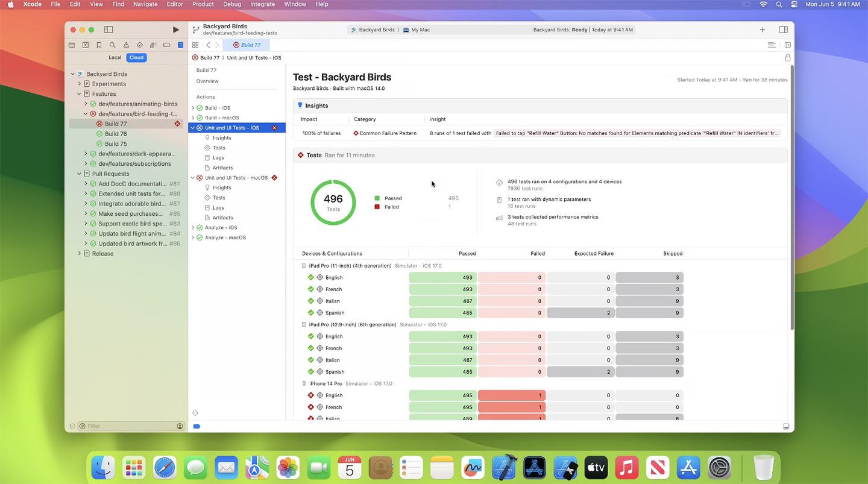Expand dev/features/animating-birds
868x484 pixels.
point(86,104)
